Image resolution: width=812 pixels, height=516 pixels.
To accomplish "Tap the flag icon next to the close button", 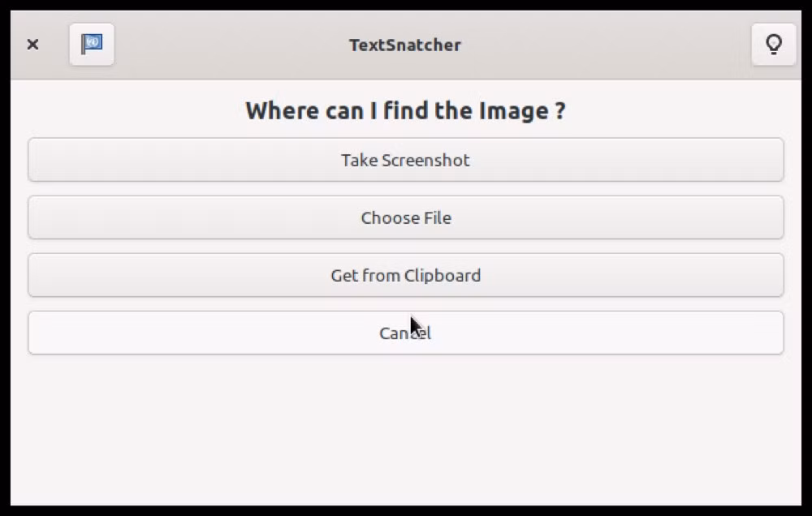I will coord(92,45).
